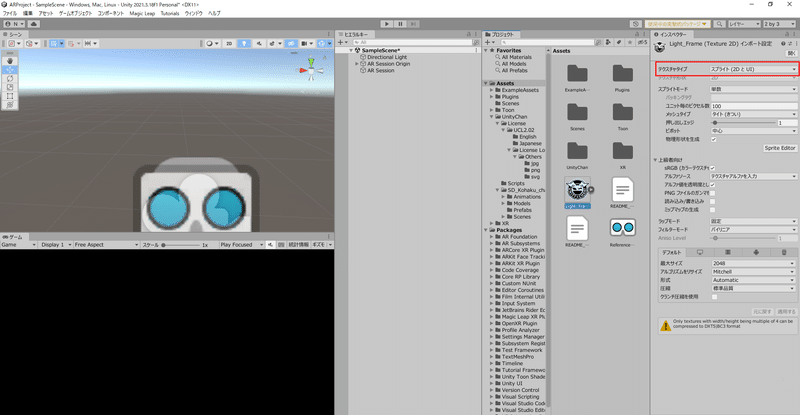Screen dimensions: 800x415
Task: Select the Hand (view) tool in Scene toolbar
Action: point(10,61)
